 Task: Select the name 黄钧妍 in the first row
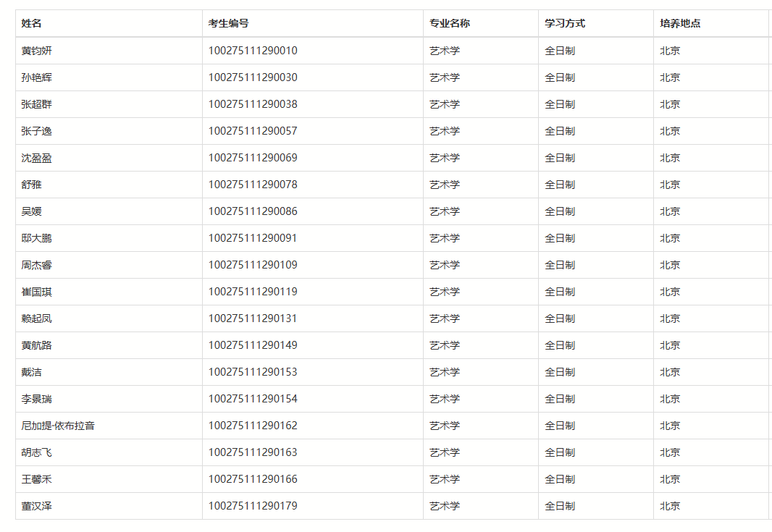coord(32,51)
